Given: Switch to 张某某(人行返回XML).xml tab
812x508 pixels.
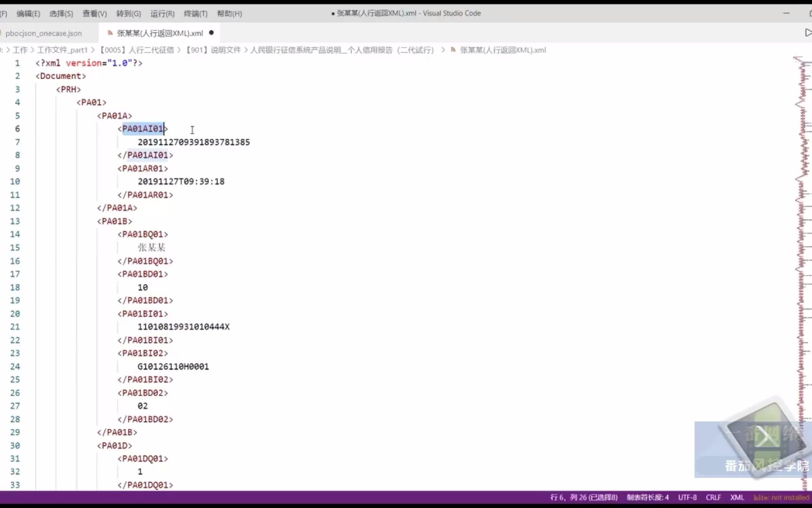Looking at the screenshot, I should (160, 33).
